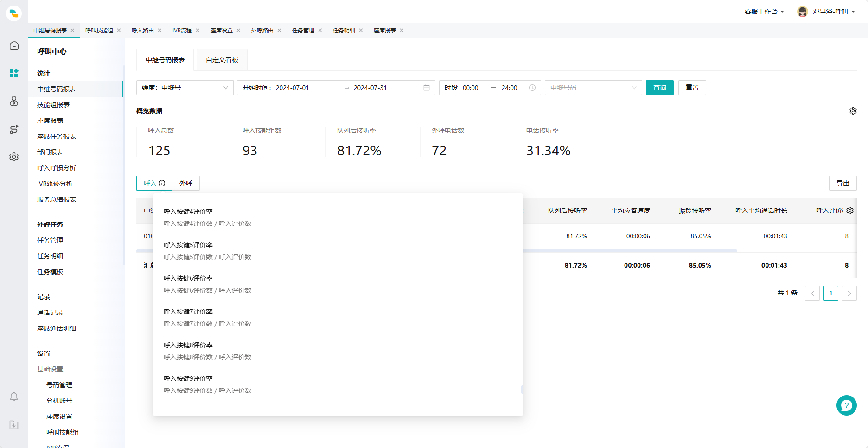Click the notification bell icon
This screenshot has height=448, width=868.
click(14, 397)
